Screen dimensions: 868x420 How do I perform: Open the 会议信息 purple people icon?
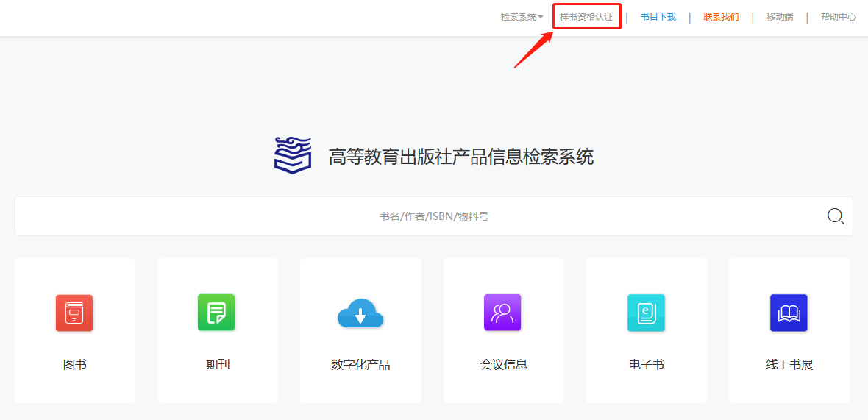tap(502, 313)
